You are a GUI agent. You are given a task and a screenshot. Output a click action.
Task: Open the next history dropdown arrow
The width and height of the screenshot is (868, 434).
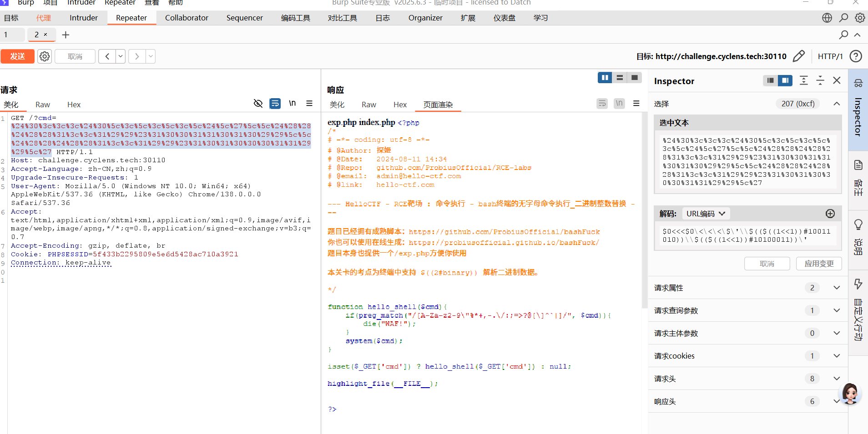point(151,56)
